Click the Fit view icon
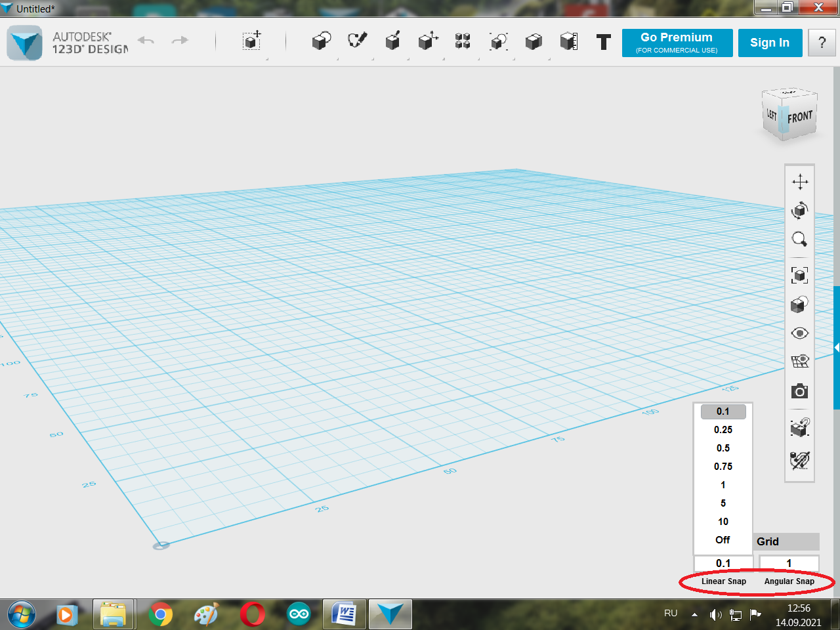840x630 pixels. [x=800, y=275]
